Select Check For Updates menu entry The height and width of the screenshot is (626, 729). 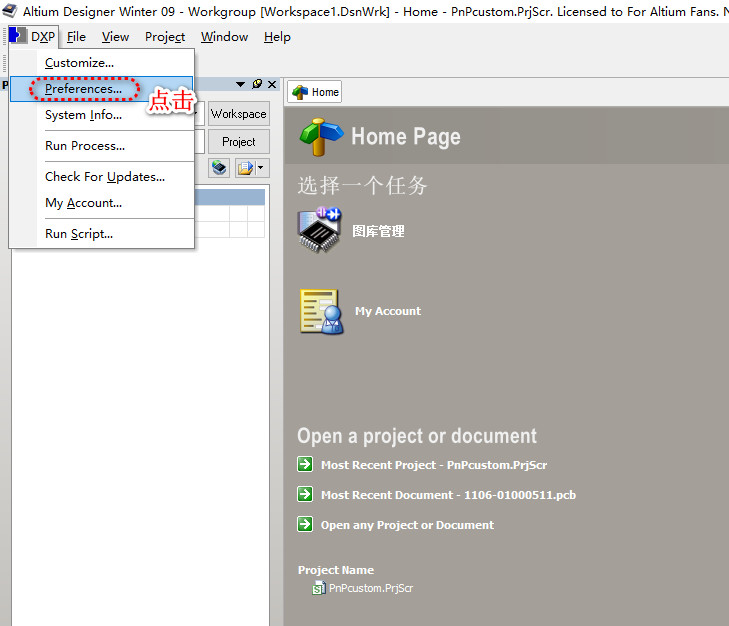[x=104, y=177]
